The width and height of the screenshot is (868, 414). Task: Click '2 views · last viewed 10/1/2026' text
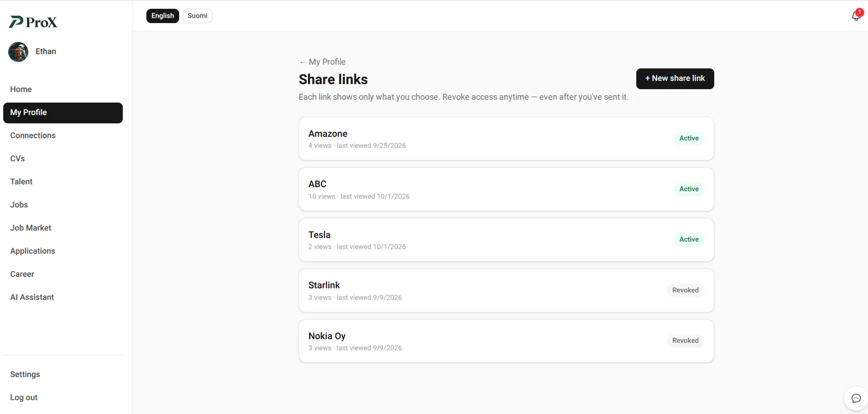[x=357, y=247]
